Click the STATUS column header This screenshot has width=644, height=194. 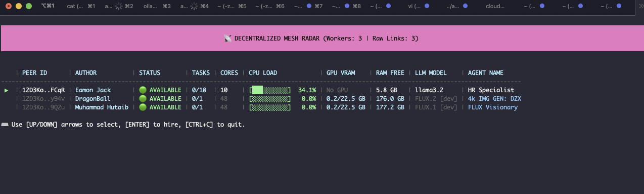(x=150, y=73)
